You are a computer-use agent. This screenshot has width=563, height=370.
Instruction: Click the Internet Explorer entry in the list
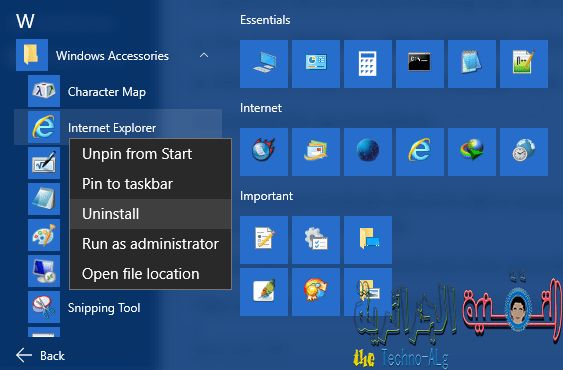tap(118, 127)
